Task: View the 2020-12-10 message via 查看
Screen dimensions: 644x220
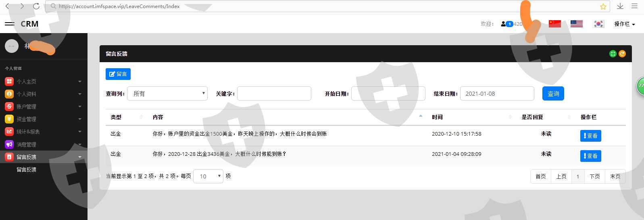Action: pos(591,136)
